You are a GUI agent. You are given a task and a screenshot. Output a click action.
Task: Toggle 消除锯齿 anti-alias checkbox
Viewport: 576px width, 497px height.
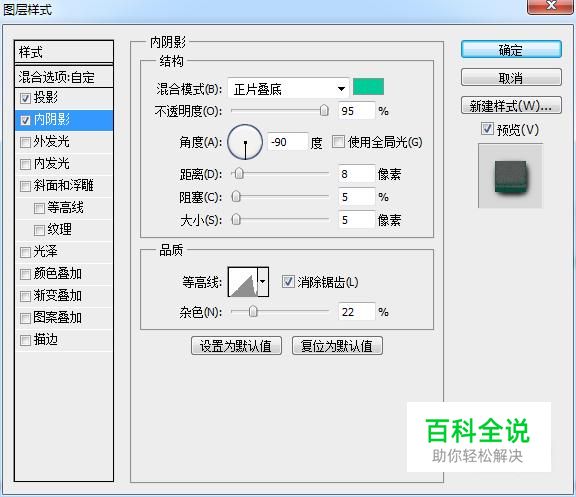(288, 282)
